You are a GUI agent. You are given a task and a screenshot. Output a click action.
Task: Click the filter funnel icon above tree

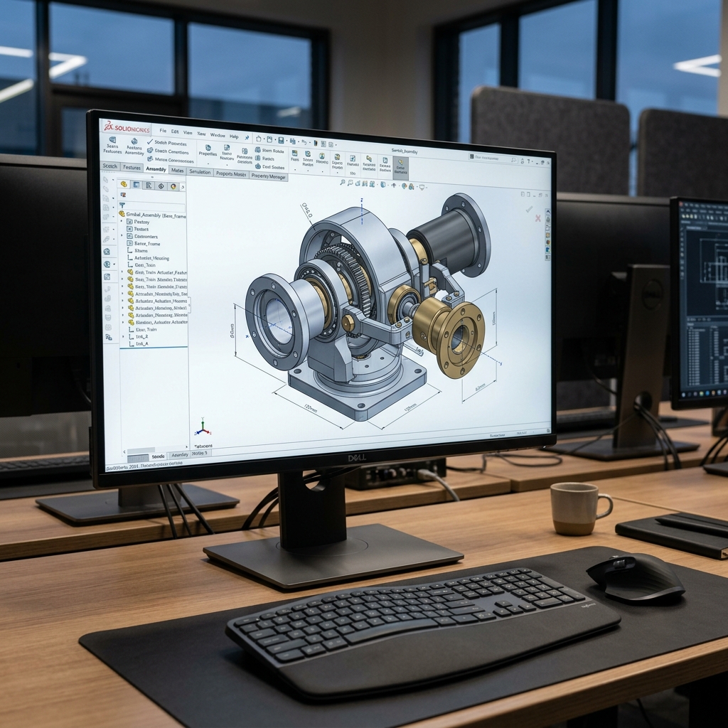coord(122,205)
